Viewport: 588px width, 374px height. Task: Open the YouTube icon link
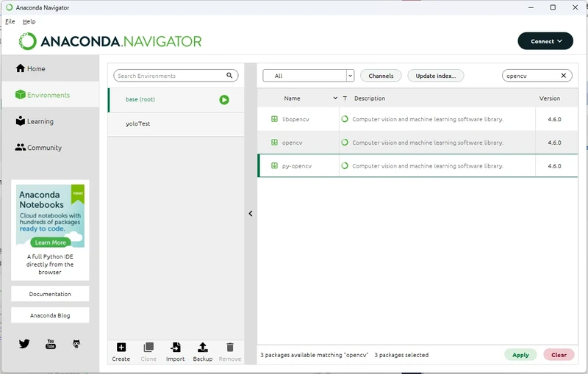tap(51, 344)
